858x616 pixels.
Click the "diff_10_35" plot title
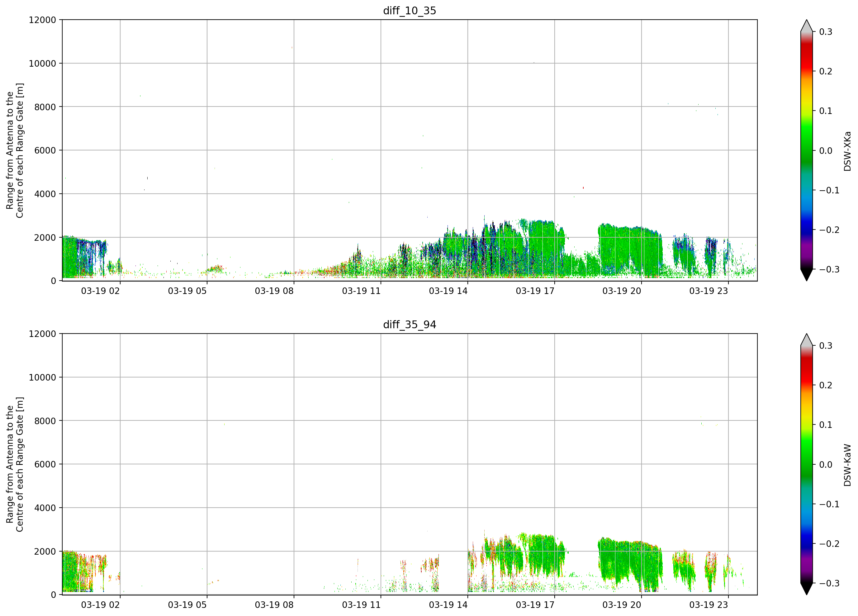pos(410,11)
